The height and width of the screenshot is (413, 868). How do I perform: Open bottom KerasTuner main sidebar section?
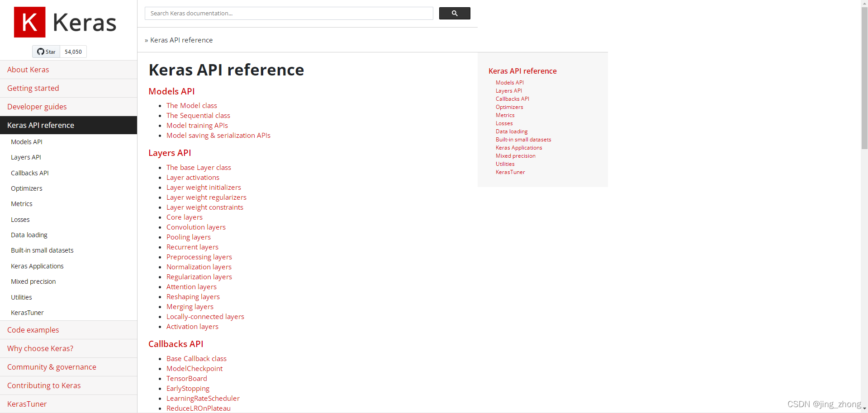68,404
